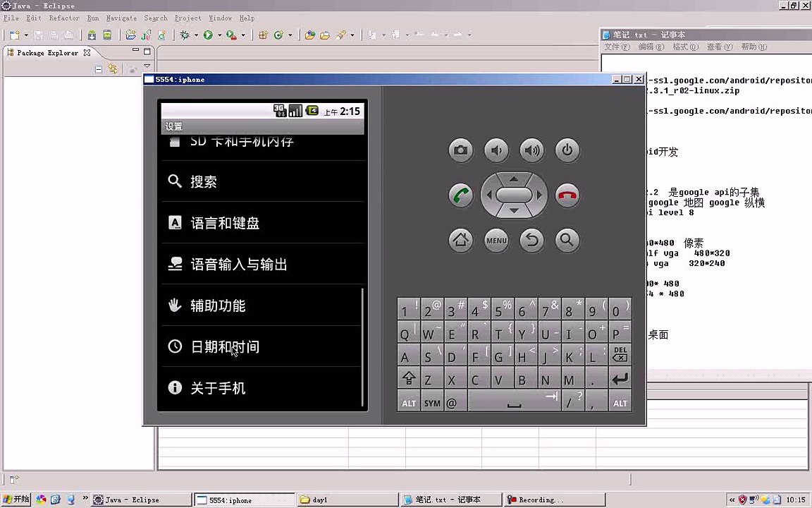Click the D-pad center select button
The height and width of the screenshot is (508, 812).
click(514, 195)
